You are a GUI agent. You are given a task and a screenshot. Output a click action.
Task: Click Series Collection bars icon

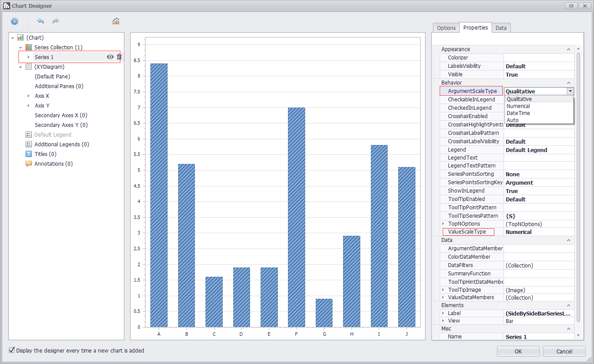(29, 47)
